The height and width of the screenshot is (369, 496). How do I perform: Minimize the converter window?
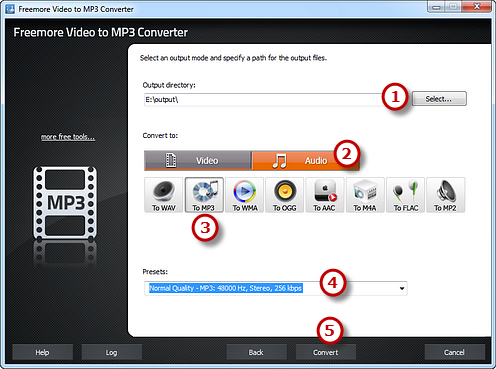pyautogui.click(x=436, y=7)
